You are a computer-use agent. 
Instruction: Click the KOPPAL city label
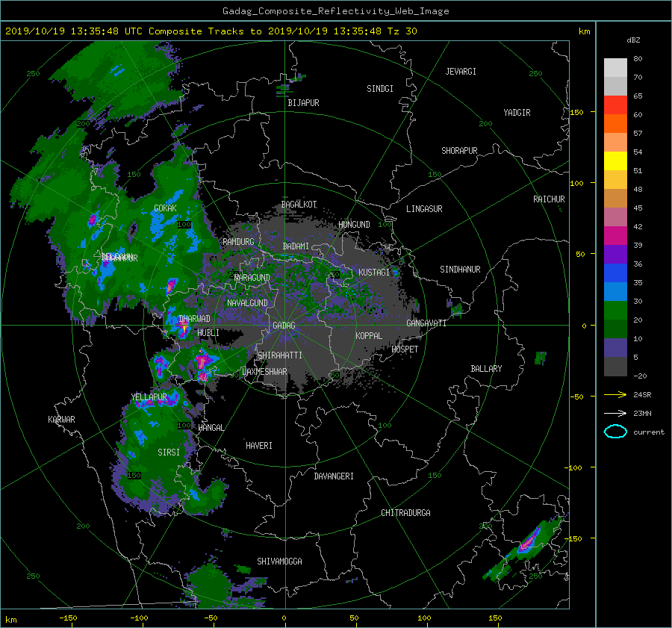[369, 336]
